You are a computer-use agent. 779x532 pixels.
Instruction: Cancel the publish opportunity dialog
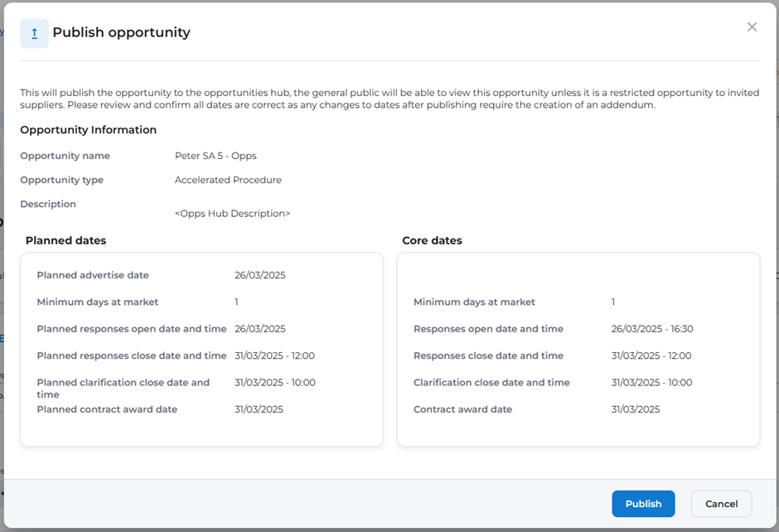pyautogui.click(x=721, y=504)
